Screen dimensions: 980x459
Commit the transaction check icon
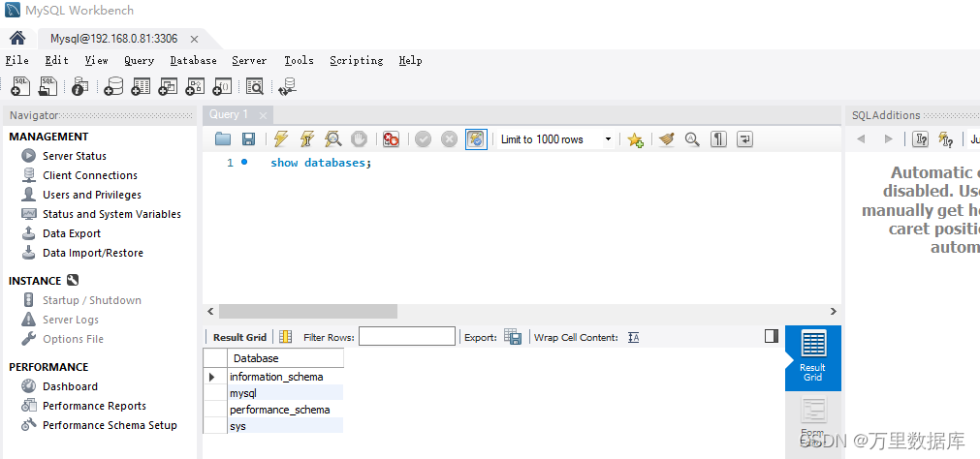424,139
